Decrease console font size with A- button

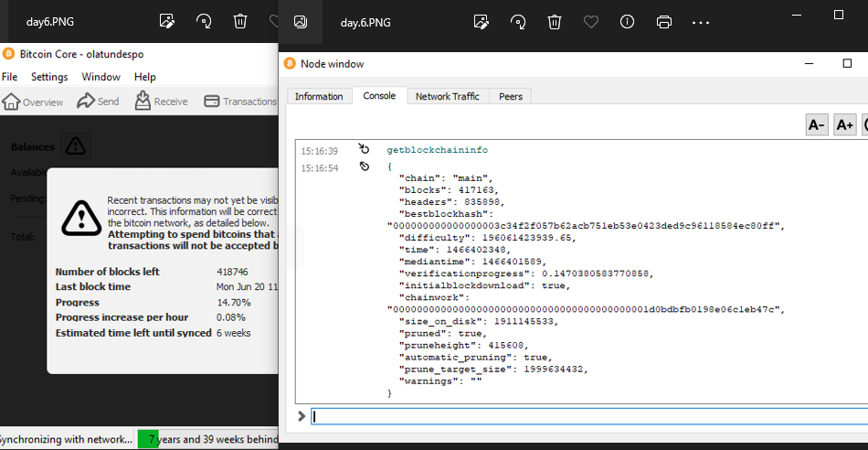[x=817, y=125]
